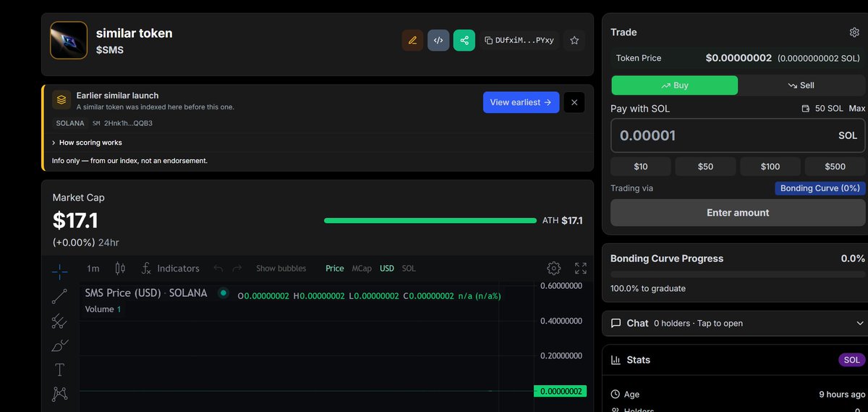Open the candlestick chart style menu

[x=120, y=269]
